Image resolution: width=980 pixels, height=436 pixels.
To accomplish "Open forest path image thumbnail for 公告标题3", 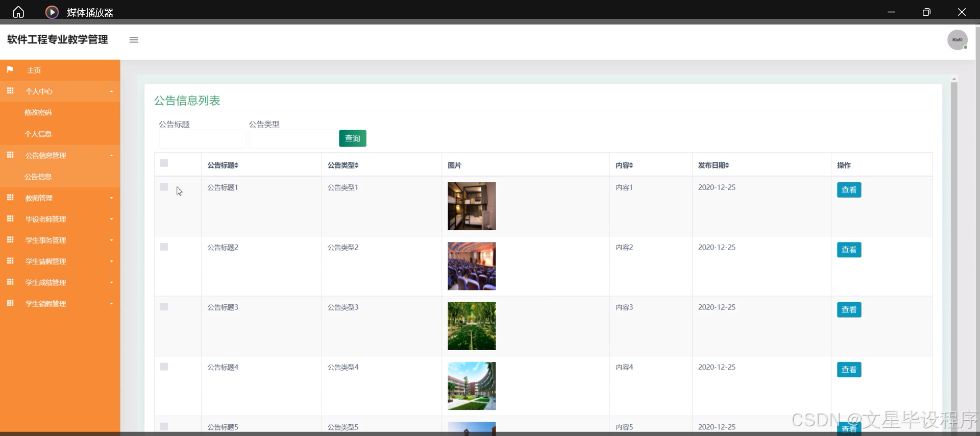I will (472, 326).
